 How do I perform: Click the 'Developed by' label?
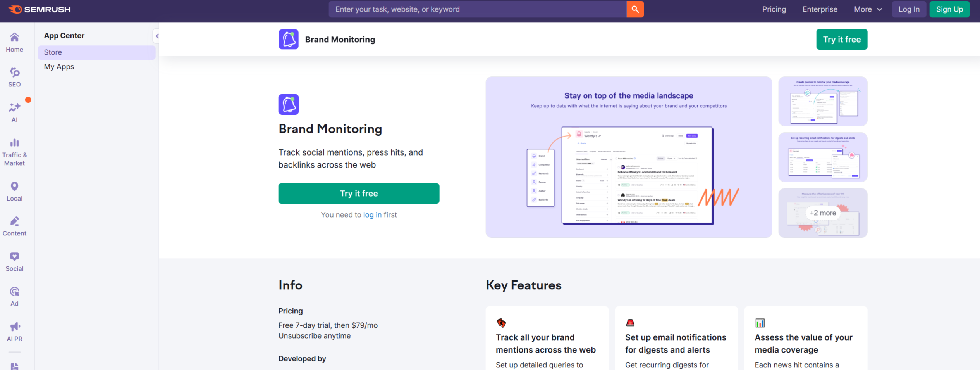tap(302, 359)
